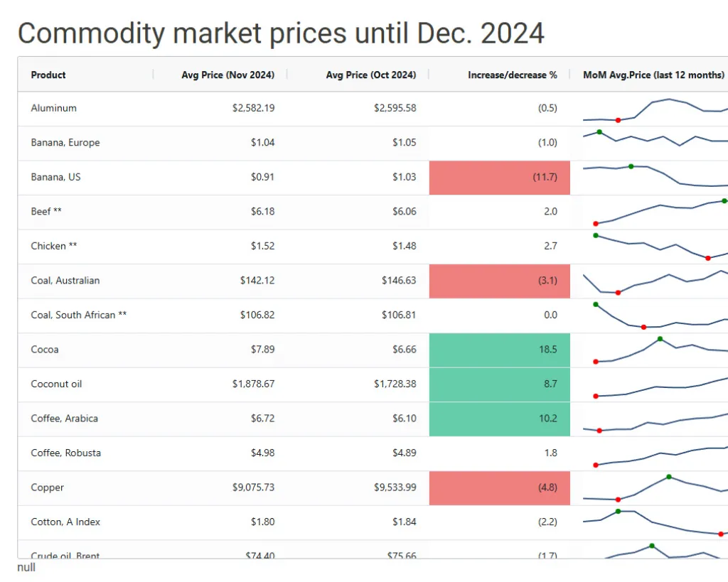
Task: Select the green 10.2 Coffee, Arabica cell
Action: pos(499,419)
